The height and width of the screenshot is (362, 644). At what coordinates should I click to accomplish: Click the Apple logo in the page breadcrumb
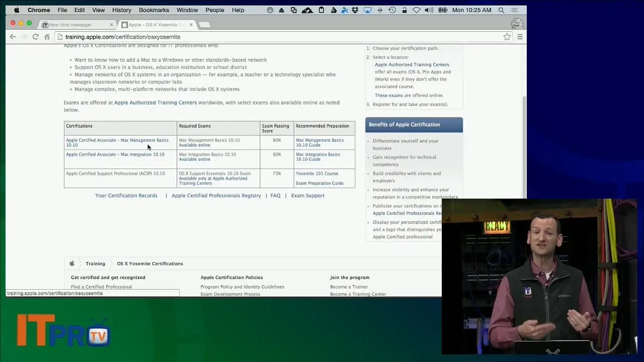coord(72,263)
